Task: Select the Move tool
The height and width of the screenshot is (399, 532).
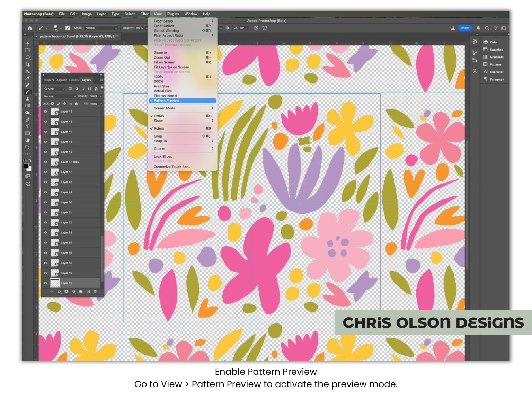Action: click(27, 44)
